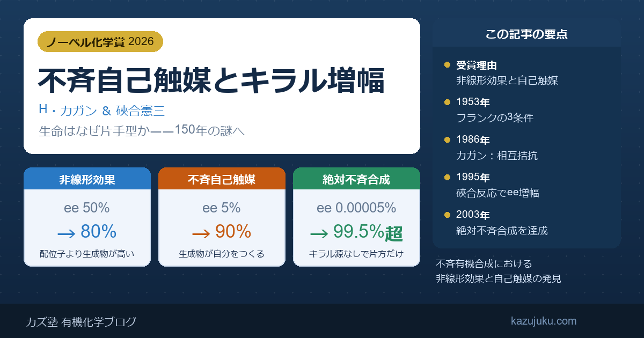Viewport: 644px width, 338px height.
Task: Click the gold bullet beside 1953年
Action: coord(447,102)
